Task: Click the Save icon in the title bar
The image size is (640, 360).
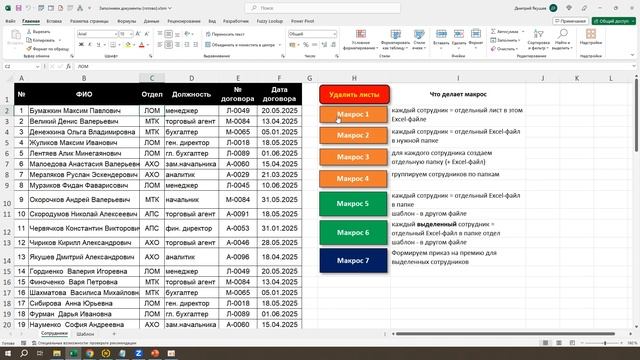Action: pyautogui.click(x=18, y=8)
